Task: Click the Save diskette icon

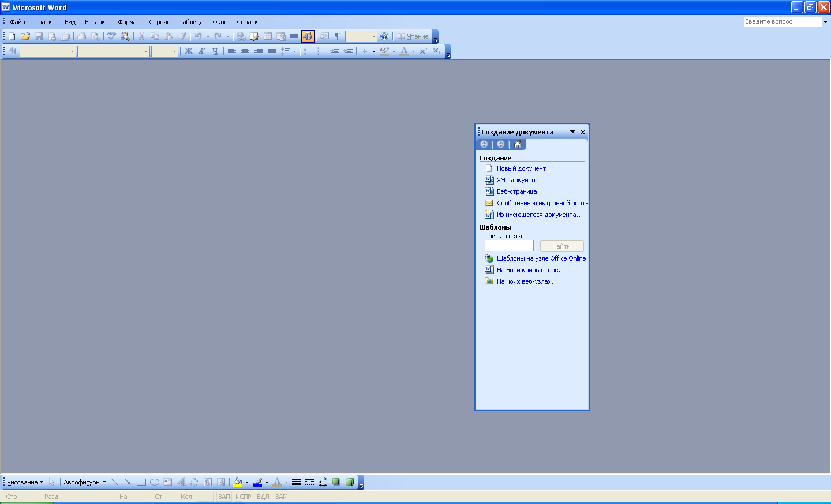Action: (39, 36)
